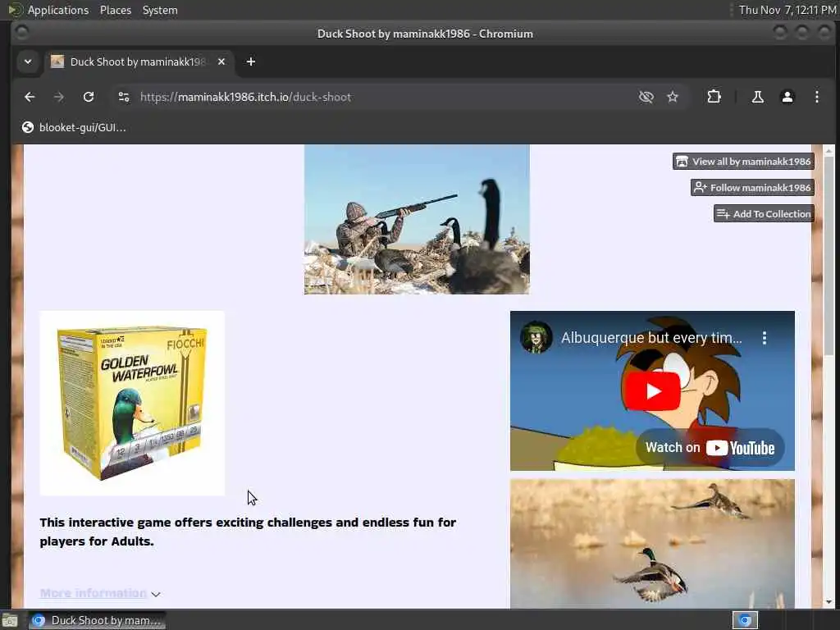Click the YouTube channel avatar
Screen dimensions: 840x630
pos(536,337)
